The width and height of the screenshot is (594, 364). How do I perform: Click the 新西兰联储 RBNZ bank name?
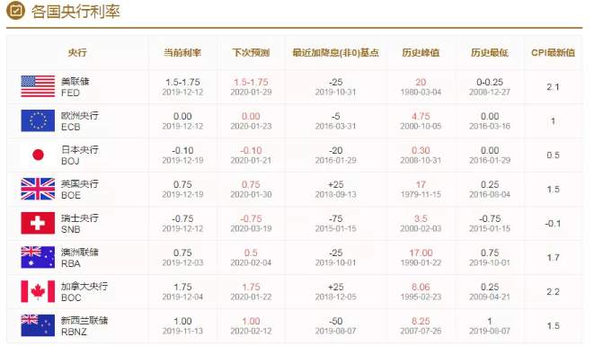(x=84, y=325)
